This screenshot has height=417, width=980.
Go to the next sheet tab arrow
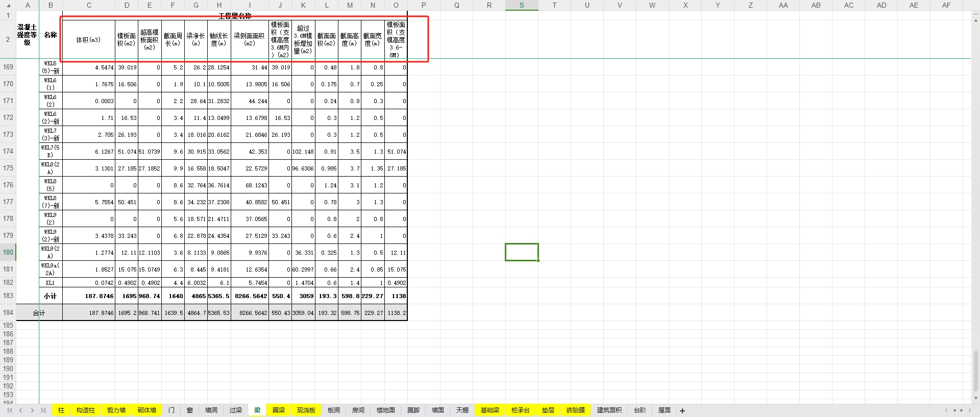[32, 410]
